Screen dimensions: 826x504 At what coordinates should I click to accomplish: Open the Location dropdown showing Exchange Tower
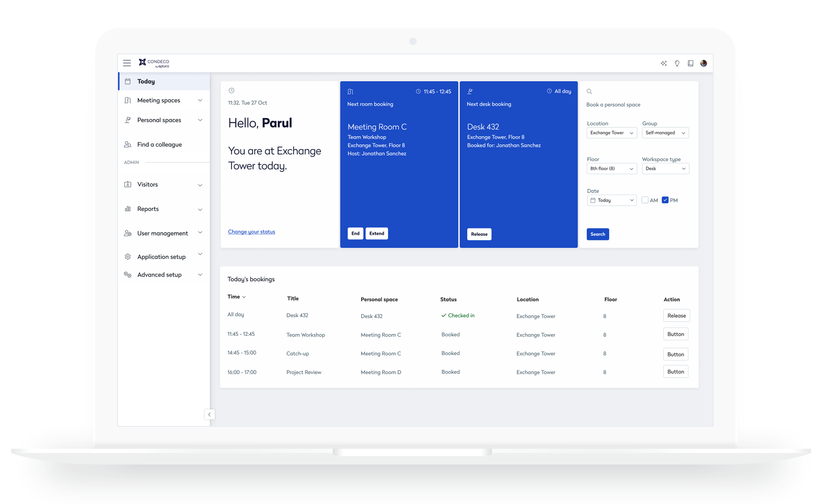tap(611, 132)
